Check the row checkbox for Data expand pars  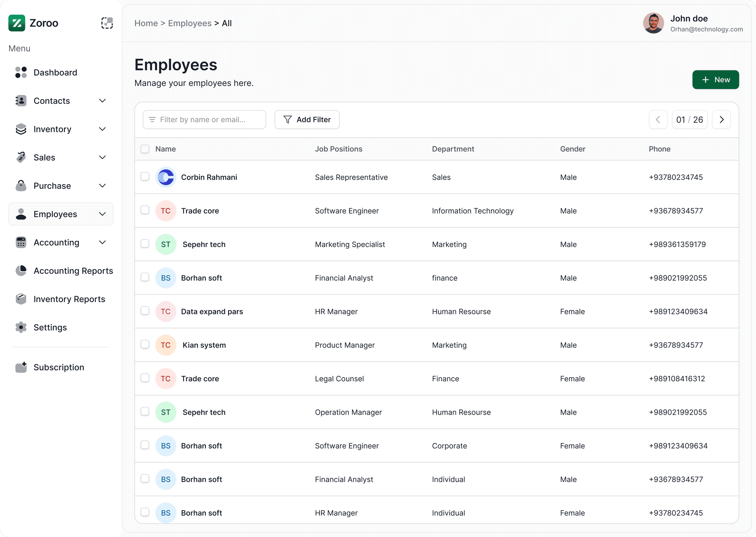click(x=145, y=311)
